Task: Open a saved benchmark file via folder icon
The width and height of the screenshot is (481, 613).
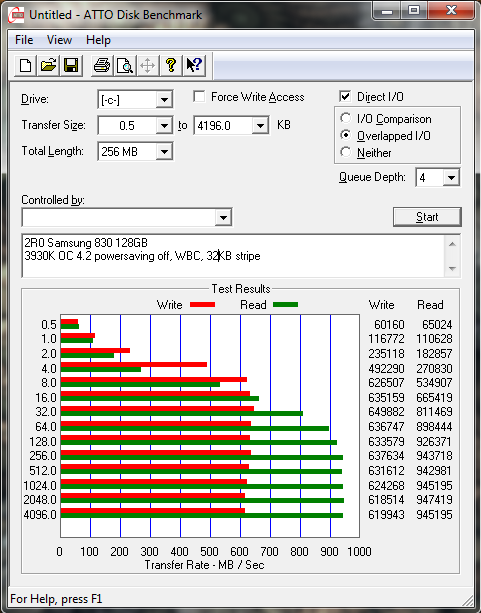Action: point(48,65)
